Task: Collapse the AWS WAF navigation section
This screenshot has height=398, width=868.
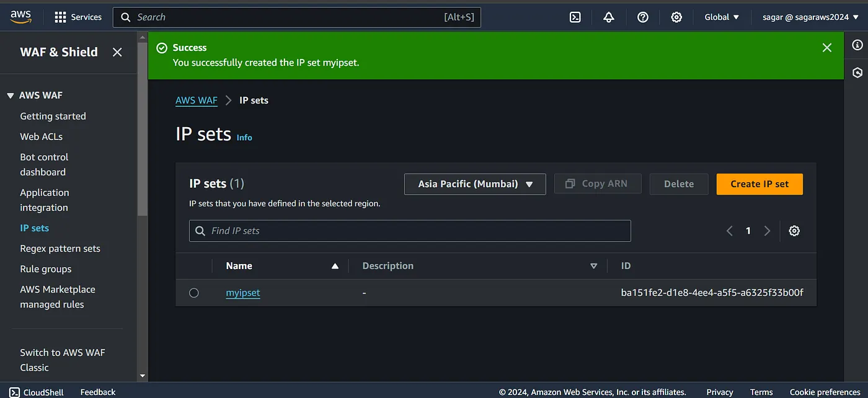Action: 11,95
